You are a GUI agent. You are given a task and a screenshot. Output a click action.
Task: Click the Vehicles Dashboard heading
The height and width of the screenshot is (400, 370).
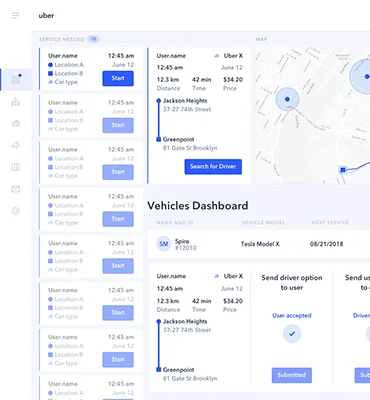click(x=198, y=206)
